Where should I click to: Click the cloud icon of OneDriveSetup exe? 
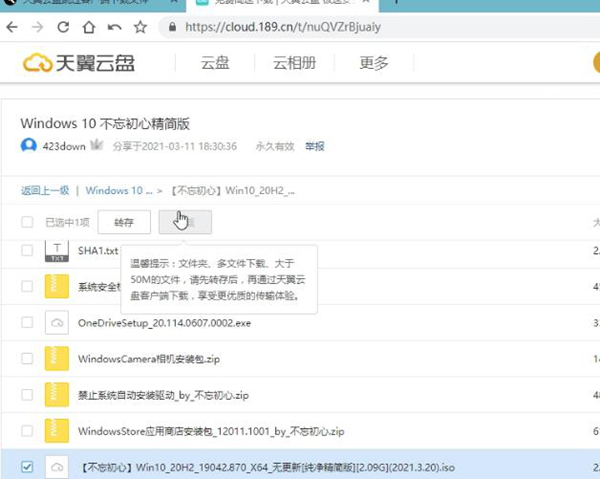click(x=57, y=323)
